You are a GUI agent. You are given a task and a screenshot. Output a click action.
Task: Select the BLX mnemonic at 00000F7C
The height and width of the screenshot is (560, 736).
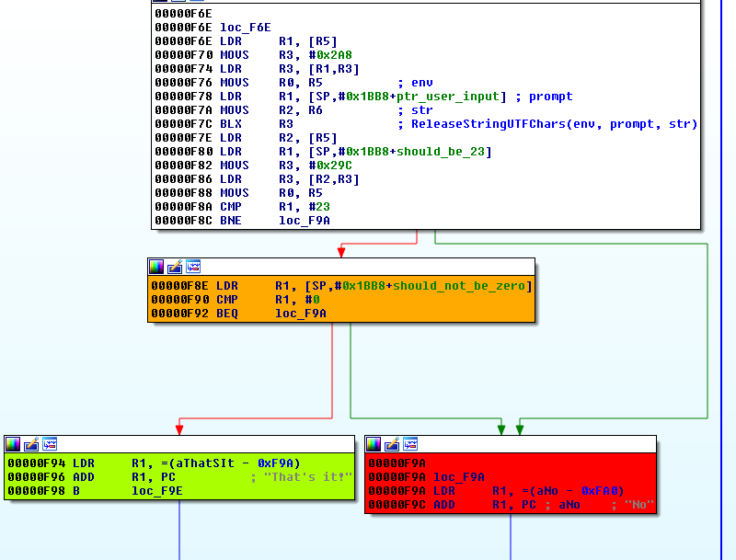pyautogui.click(x=229, y=124)
